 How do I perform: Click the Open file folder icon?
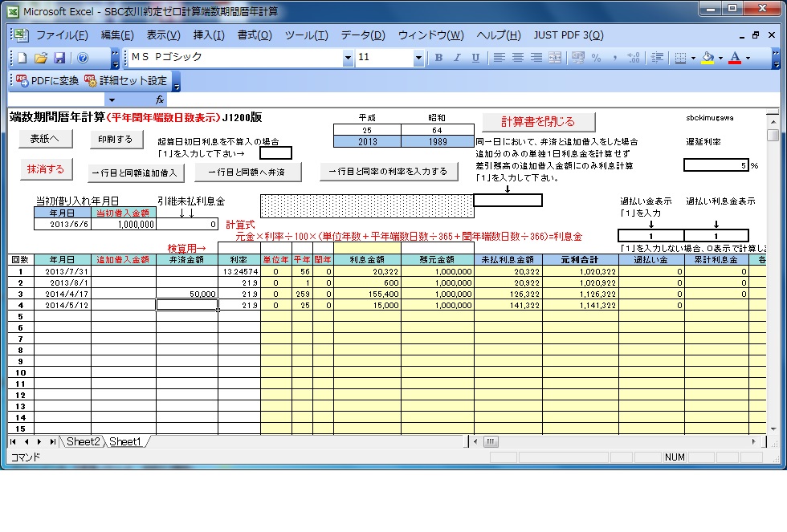tap(41, 58)
